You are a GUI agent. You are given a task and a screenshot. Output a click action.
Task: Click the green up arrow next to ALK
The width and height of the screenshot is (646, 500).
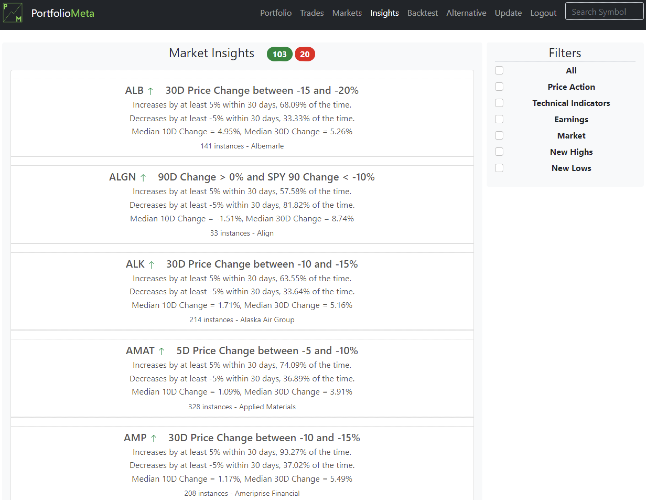click(x=151, y=264)
